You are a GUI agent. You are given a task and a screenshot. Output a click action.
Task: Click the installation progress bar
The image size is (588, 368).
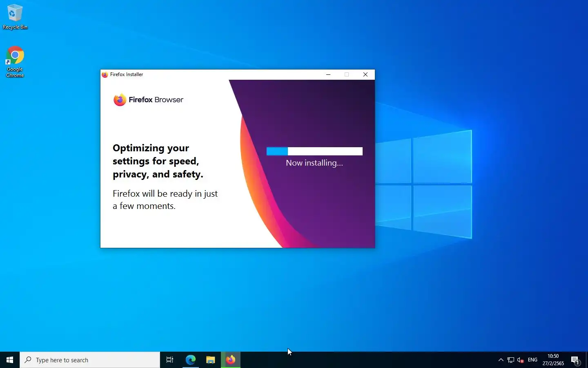[x=314, y=151]
